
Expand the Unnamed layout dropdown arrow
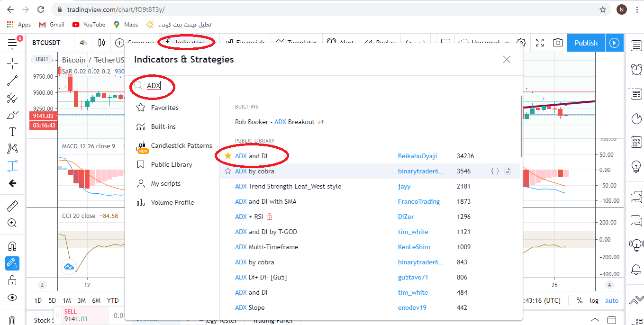[507, 43]
